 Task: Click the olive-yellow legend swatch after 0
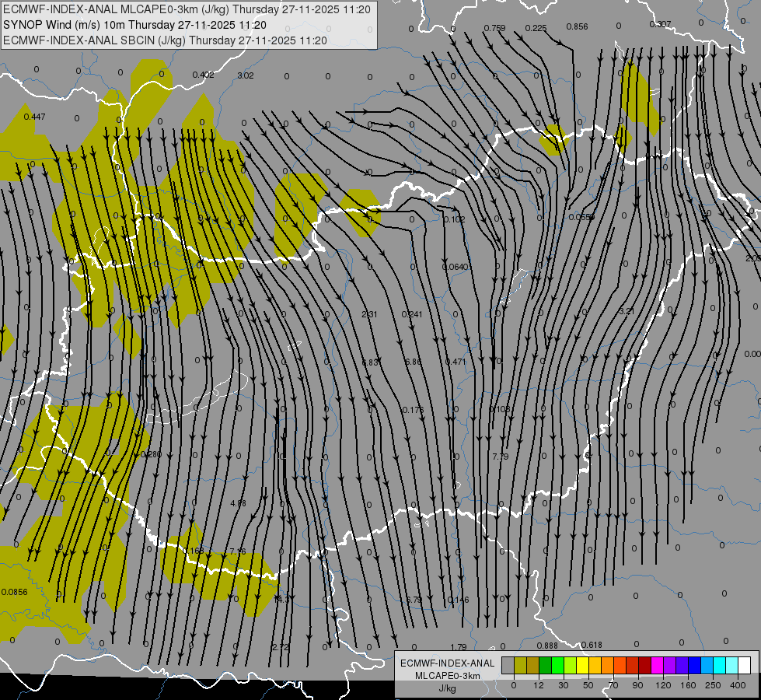coord(520,665)
